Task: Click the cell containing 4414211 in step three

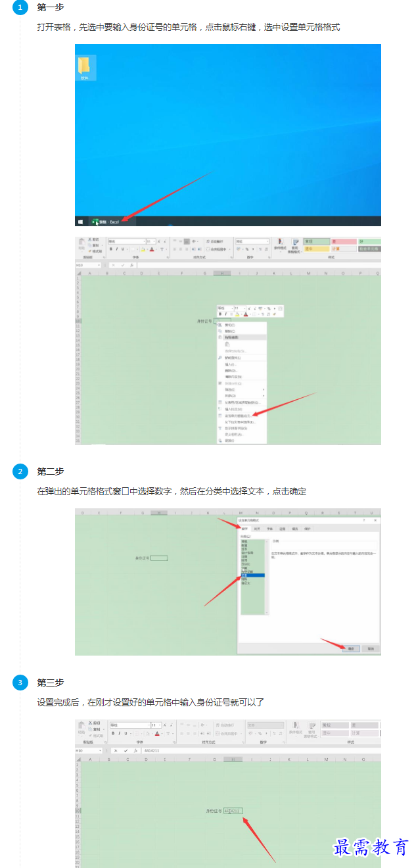Action: (x=233, y=811)
